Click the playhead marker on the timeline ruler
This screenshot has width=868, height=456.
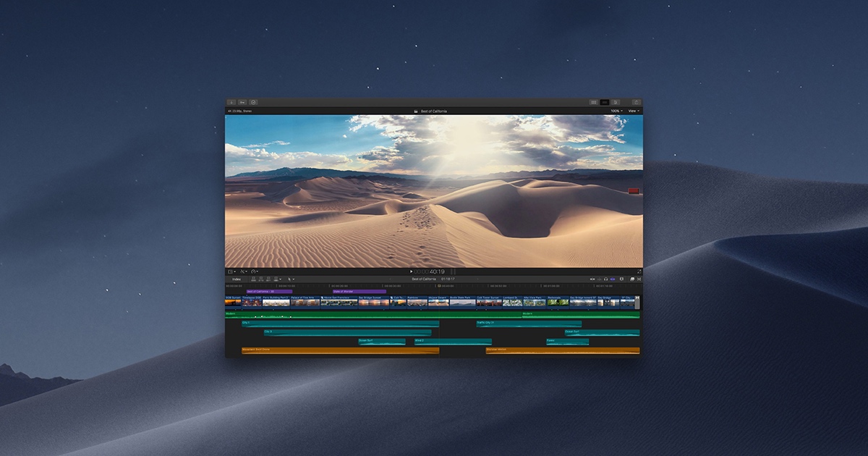440,286
